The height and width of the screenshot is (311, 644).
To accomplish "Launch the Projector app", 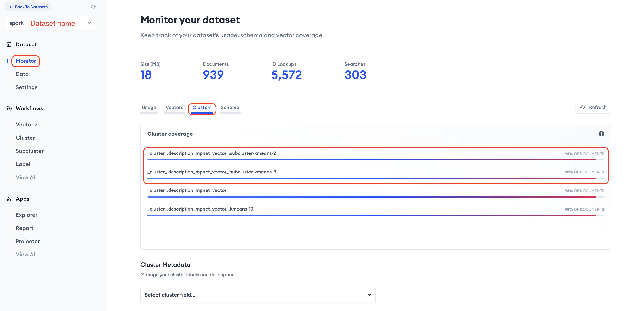I will point(28,241).
